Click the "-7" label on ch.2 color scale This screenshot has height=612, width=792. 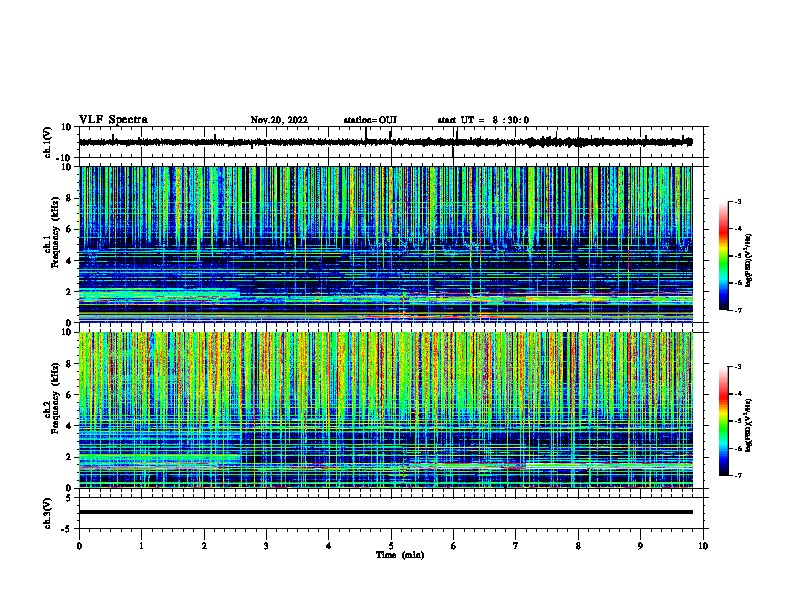pyautogui.click(x=737, y=476)
